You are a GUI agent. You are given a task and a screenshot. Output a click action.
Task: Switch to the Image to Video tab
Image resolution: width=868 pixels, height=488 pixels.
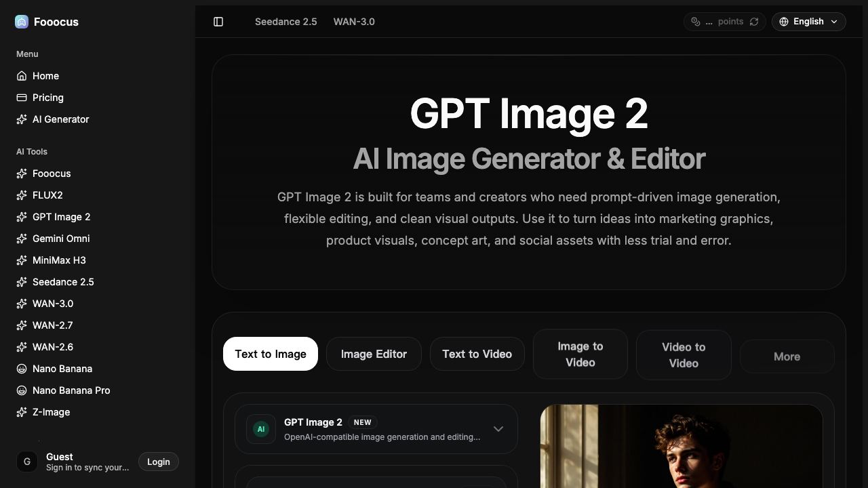click(580, 354)
